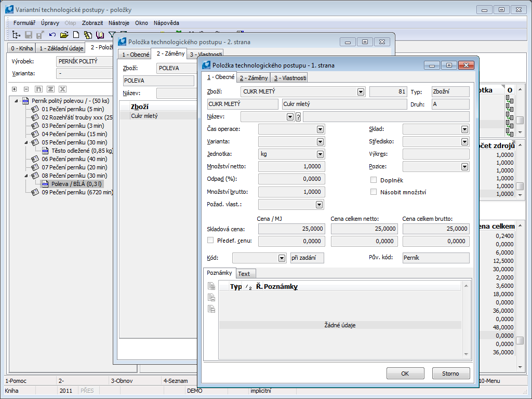This screenshot has width=532, height=399.
Task: Open the Jednotka dropdown showing kg
Action: pos(320,154)
